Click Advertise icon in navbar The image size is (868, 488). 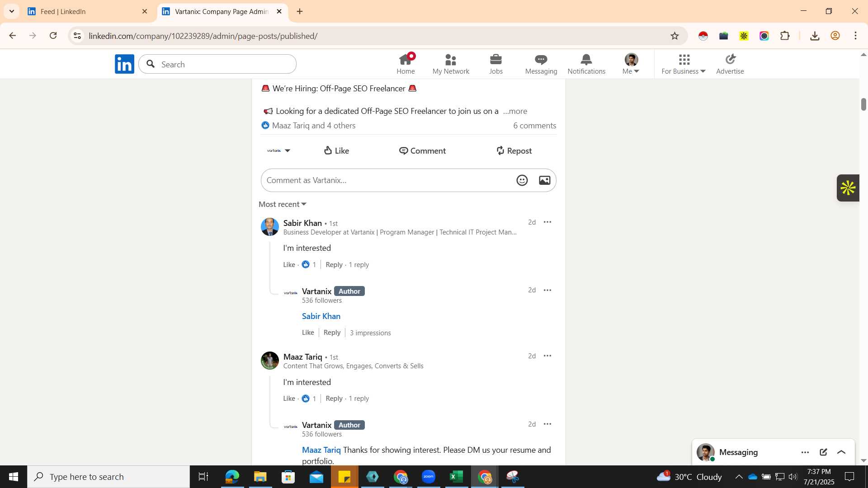tap(730, 64)
